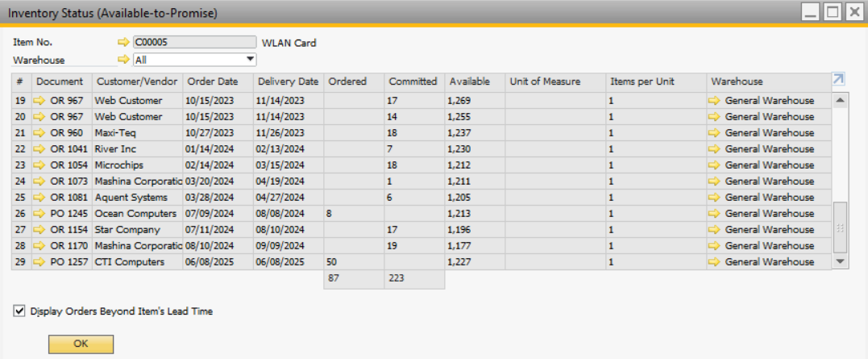Open OR 1041 document link arrow

click(39, 149)
